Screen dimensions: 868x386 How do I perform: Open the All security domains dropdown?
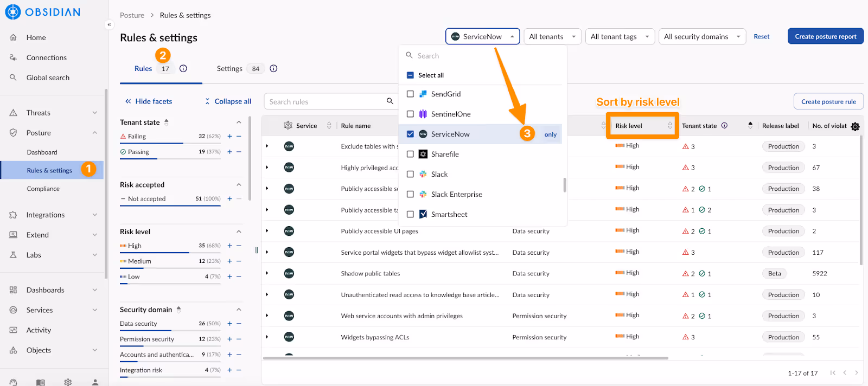click(703, 36)
